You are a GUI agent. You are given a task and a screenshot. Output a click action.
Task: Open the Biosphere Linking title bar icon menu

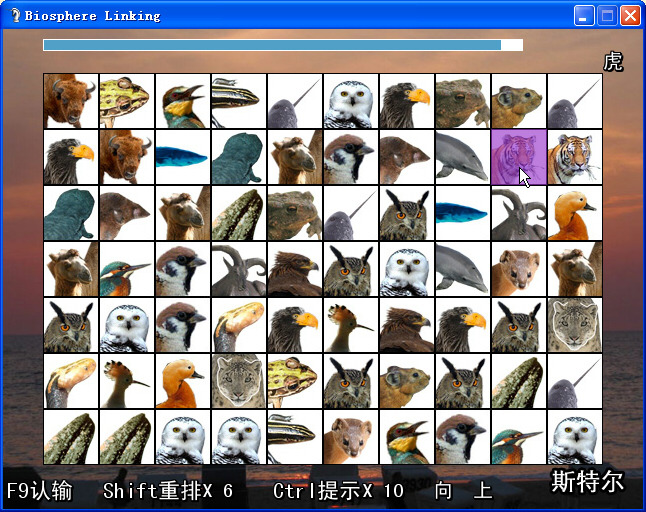pos(15,16)
